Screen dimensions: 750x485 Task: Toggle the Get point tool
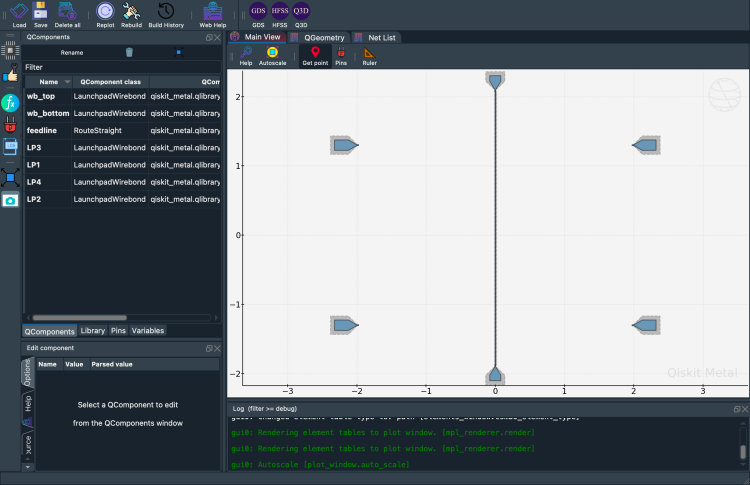pyautogui.click(x=315, y=56)
